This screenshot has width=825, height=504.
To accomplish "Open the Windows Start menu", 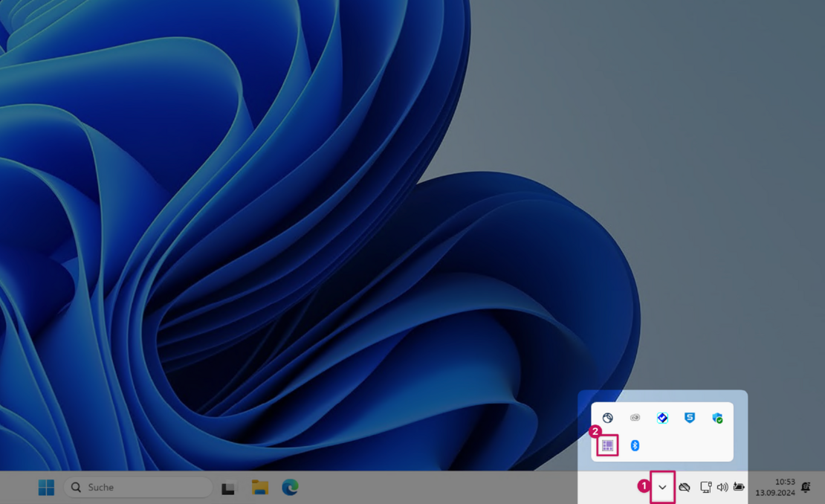I will (46, 488).
